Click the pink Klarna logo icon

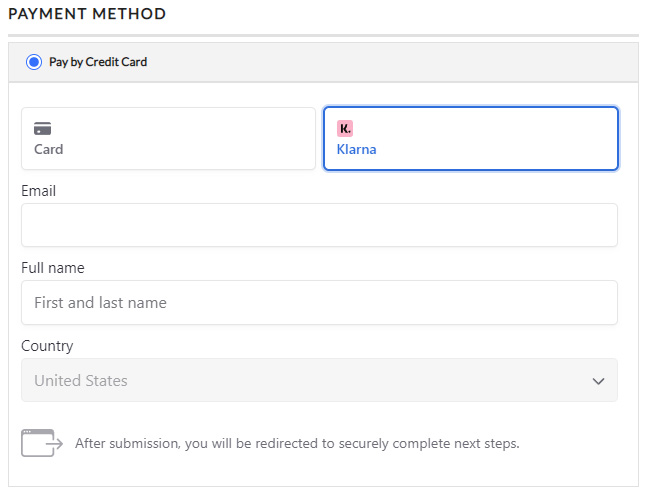click(345, 129)
